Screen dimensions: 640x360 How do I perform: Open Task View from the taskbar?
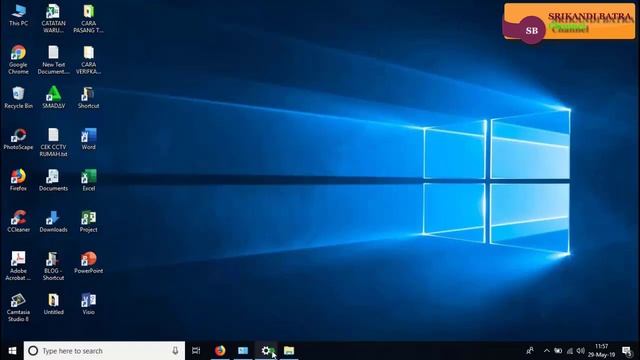point(196,351)
